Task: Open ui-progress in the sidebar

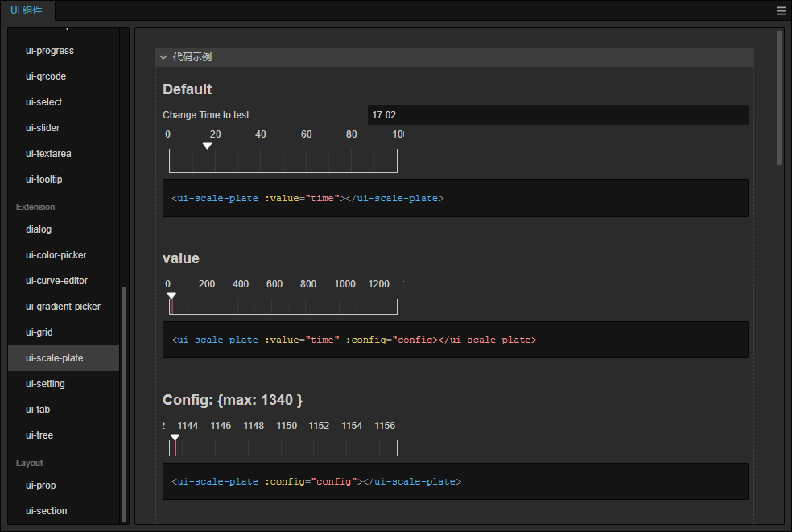Action: coord(50,51)
